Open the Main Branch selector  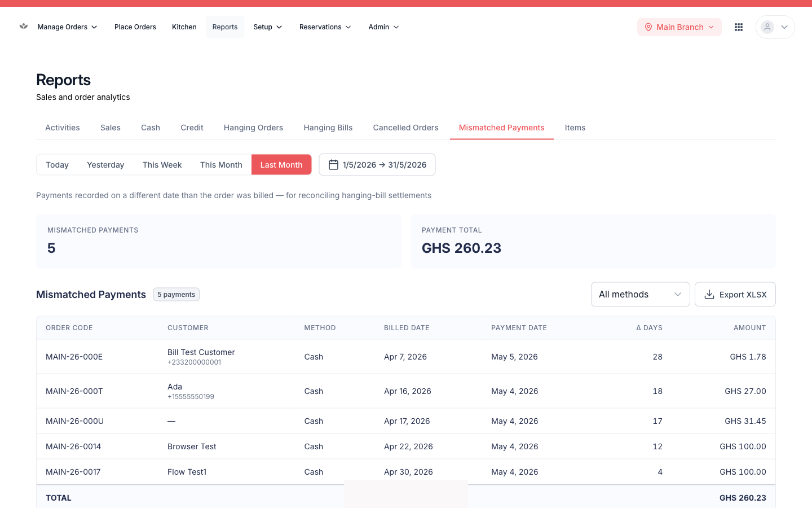[679, 27]
